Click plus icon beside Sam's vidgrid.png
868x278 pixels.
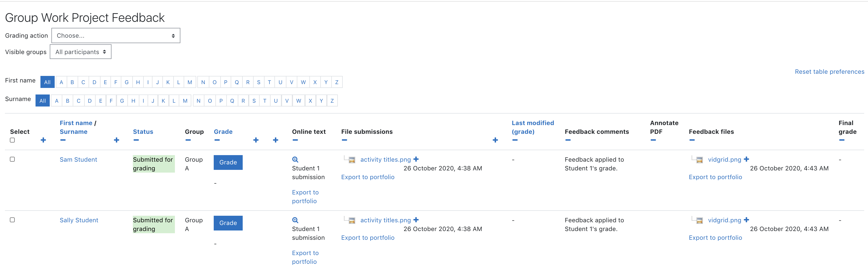[x=746, y=159]
